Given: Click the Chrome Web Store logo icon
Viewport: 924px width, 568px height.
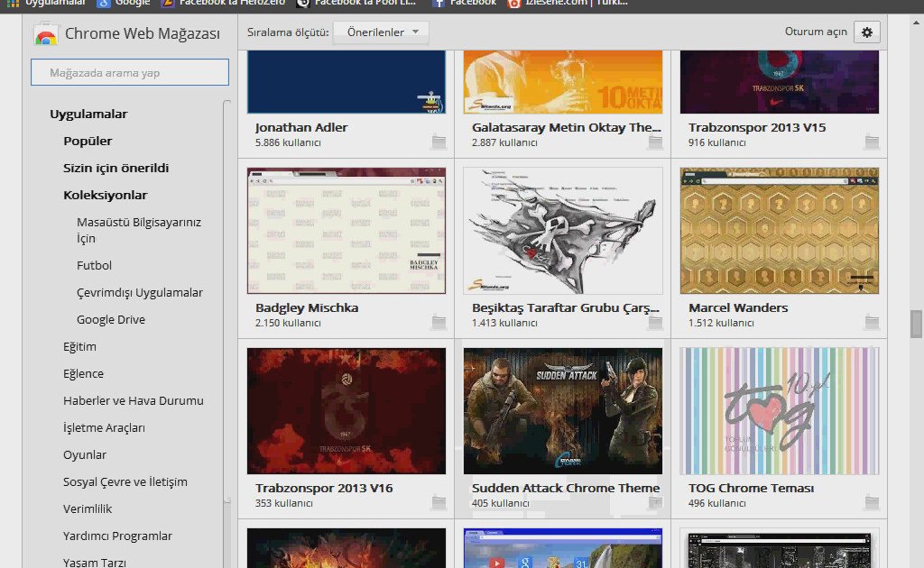Looking at the screenshot, I should tap(45, 34).
